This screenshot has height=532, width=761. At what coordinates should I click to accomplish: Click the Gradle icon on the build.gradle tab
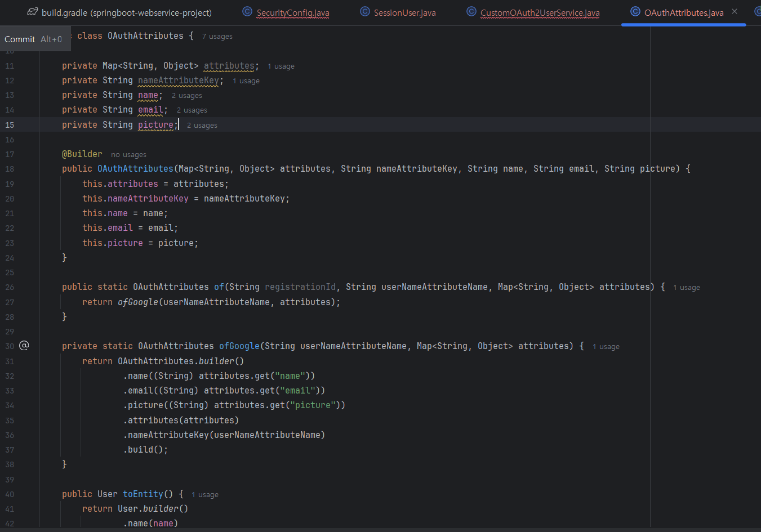coord(33,12)
